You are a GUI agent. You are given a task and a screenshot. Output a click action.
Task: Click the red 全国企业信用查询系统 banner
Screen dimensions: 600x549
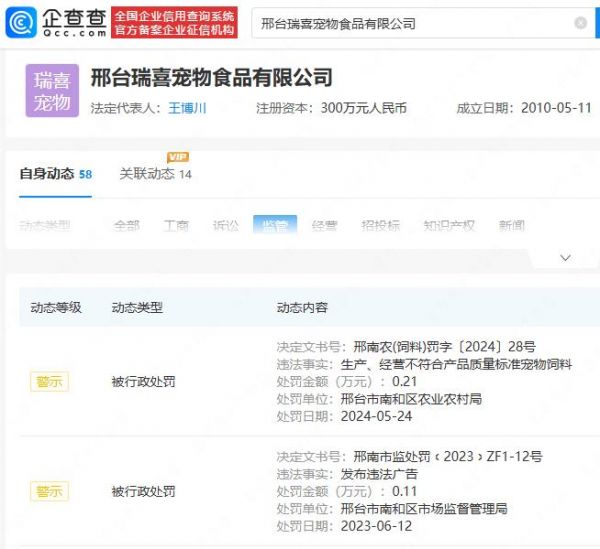coord(174,23)
